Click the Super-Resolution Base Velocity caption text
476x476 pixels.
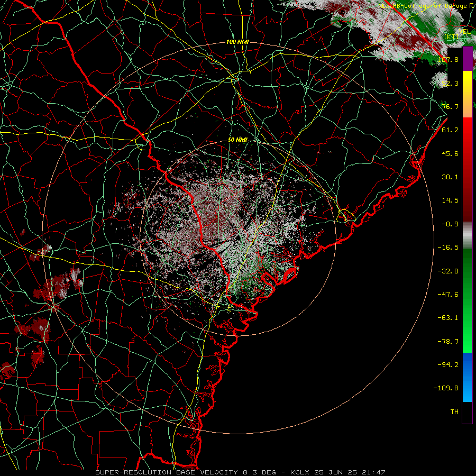241,472
